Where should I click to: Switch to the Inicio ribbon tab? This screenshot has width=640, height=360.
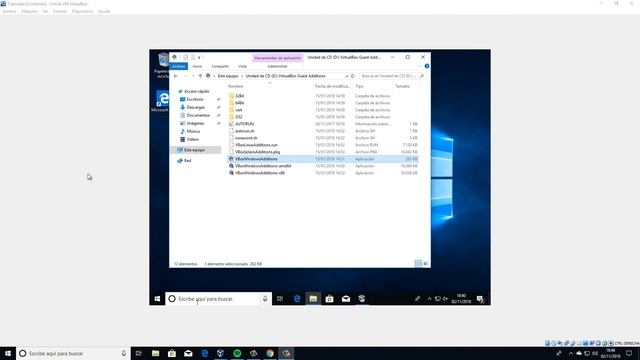pyautogui.click(x=198, y=66)
